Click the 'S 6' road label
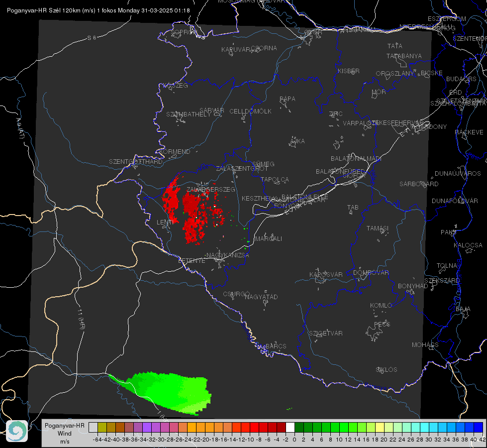The width and height of the screenshot is (487, 448). tap(92, 38)
